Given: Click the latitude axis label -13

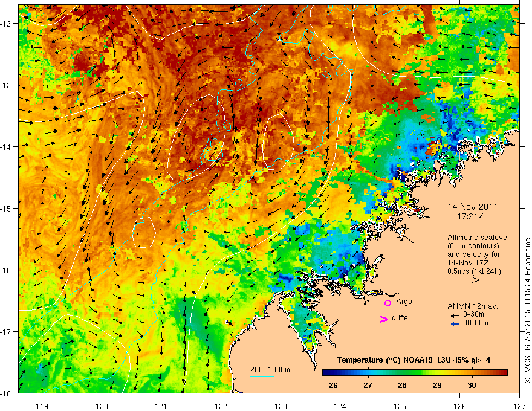Looking at the screenshot, I should pos(7,85).
